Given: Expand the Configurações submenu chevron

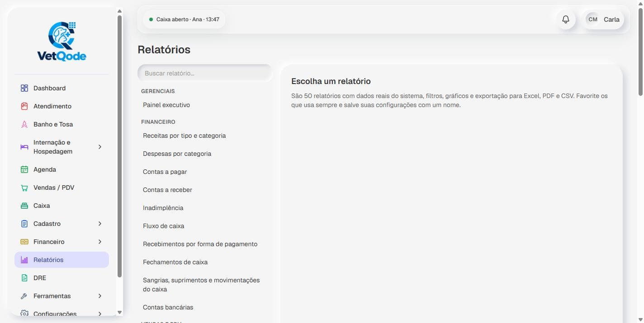Looking at the screenshot, I should click(x=100, y=314).
